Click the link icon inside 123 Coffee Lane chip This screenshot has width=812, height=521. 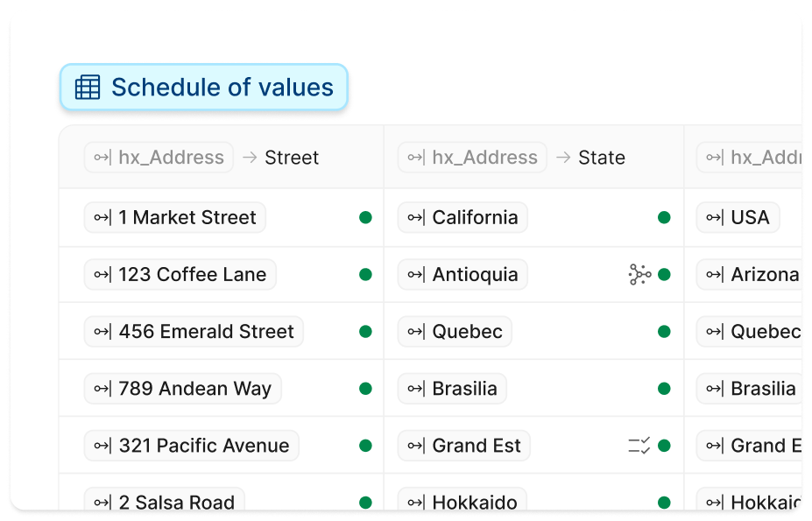coord(102,274)
